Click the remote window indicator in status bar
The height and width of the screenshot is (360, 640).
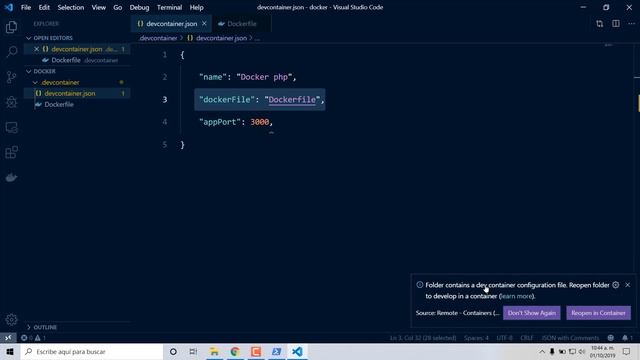[8, 338]
